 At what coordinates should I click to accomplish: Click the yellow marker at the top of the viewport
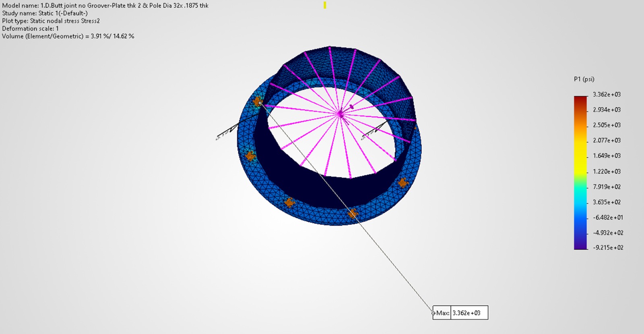pyautogui.click(x=325, y=5)
